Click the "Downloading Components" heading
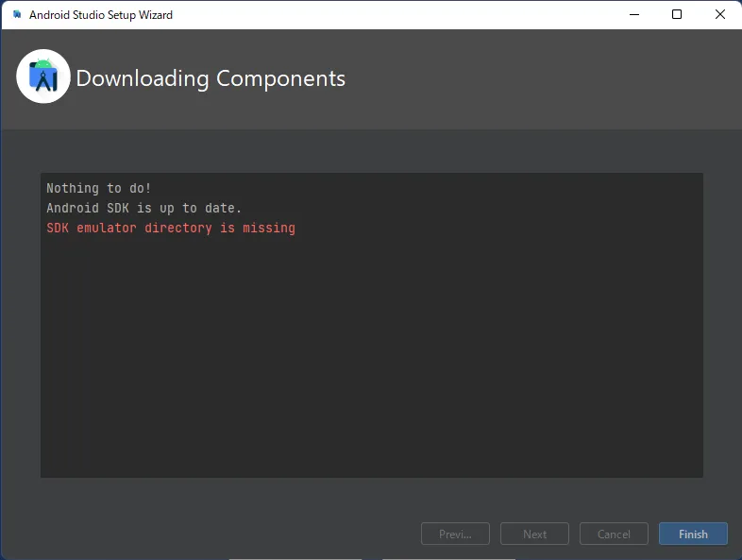 click(x=211, y=78)
